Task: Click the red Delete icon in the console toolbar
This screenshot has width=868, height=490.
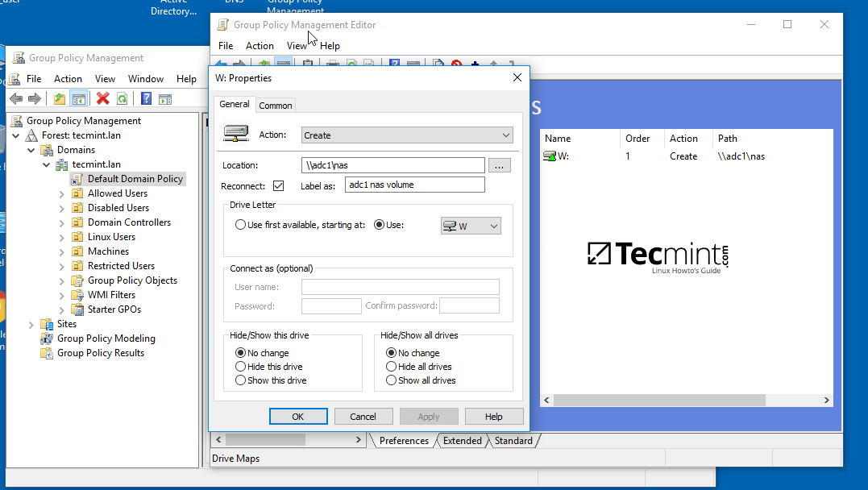Action: (102, 98)
